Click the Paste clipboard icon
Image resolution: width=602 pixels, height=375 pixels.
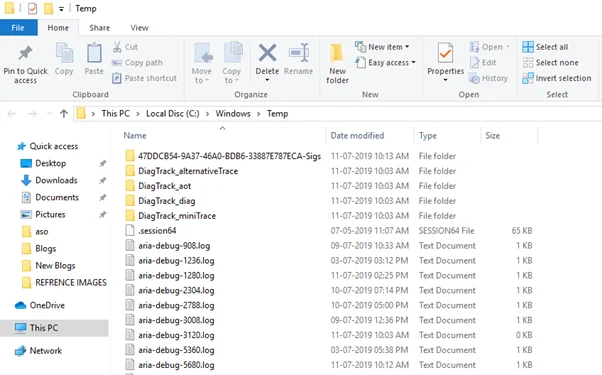[x=94, y=53]
